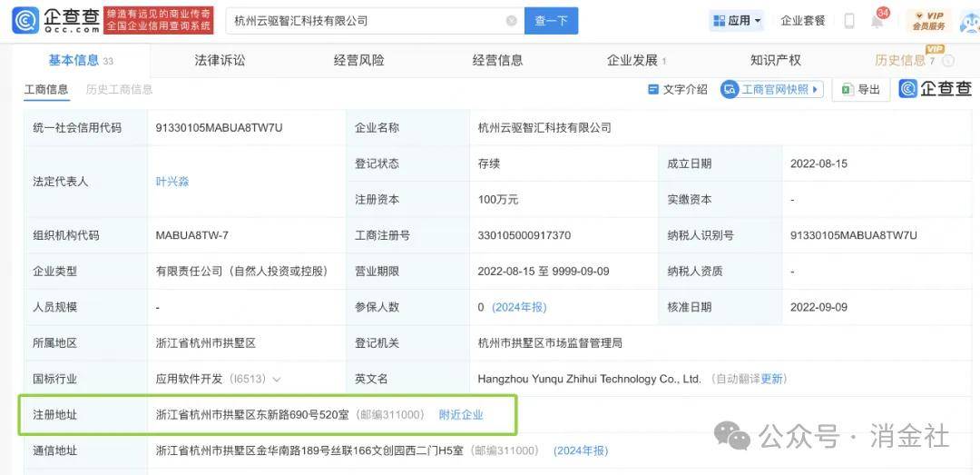The image size is (980, 475).
Task: Open legal representative 叶兴淼 link
Action: (x=172, y=182)
